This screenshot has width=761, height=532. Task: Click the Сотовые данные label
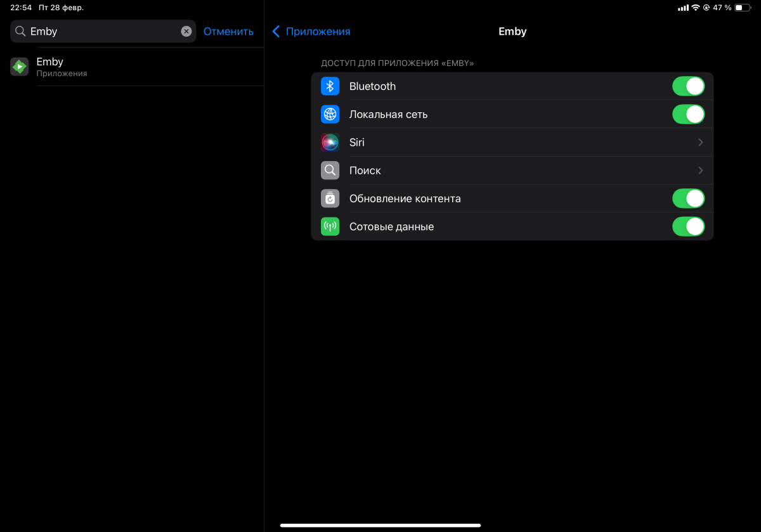click(392, 226)
